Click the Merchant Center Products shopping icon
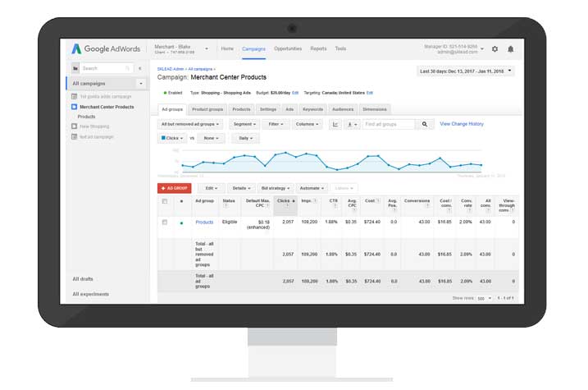Viewport: 588px width, 390px height. coord(75,107)
